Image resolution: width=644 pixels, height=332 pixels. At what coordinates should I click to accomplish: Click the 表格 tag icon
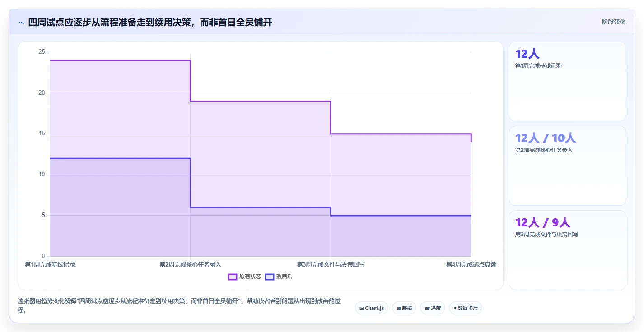399,309
